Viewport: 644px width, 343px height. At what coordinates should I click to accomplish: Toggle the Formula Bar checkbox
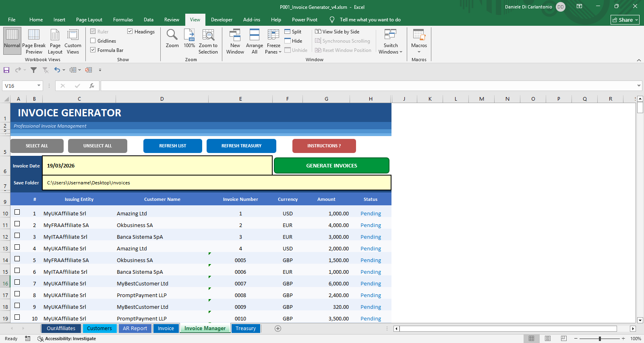[93, 50]
